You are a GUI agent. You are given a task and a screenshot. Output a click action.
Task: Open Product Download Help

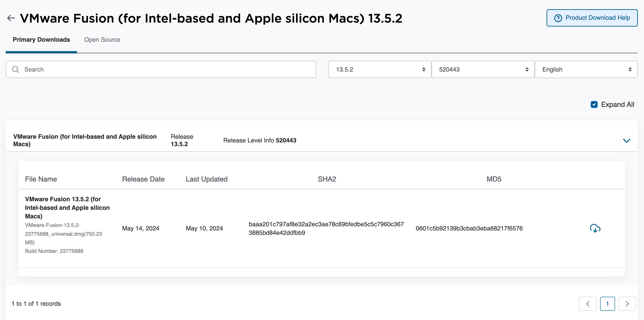[592, 18]
